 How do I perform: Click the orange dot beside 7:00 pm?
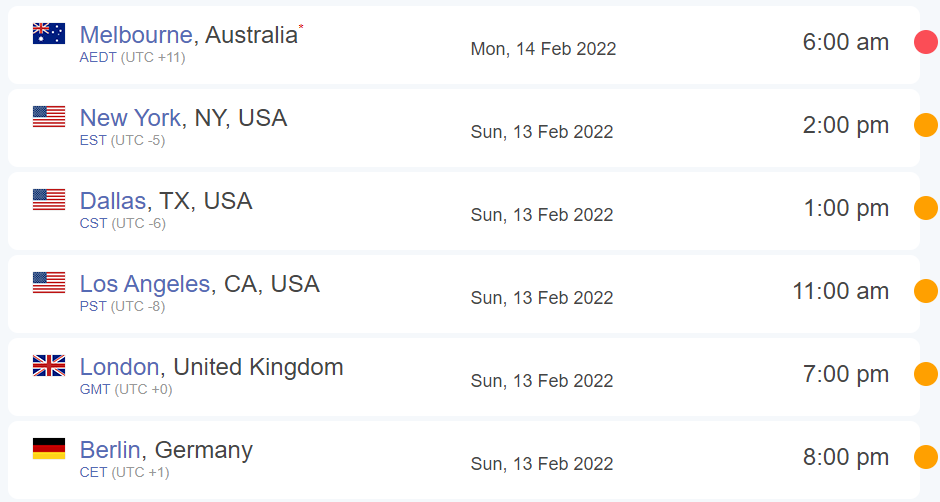click(926, 374)
